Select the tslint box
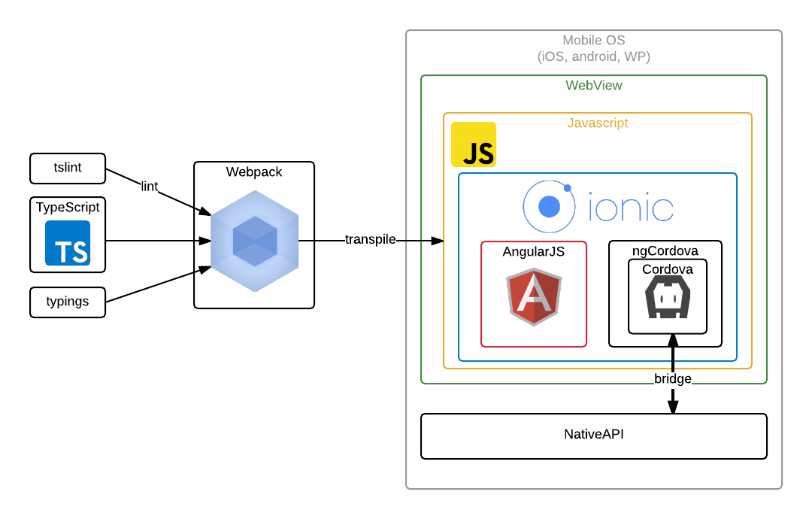812x519 pixels. [68, 168]
